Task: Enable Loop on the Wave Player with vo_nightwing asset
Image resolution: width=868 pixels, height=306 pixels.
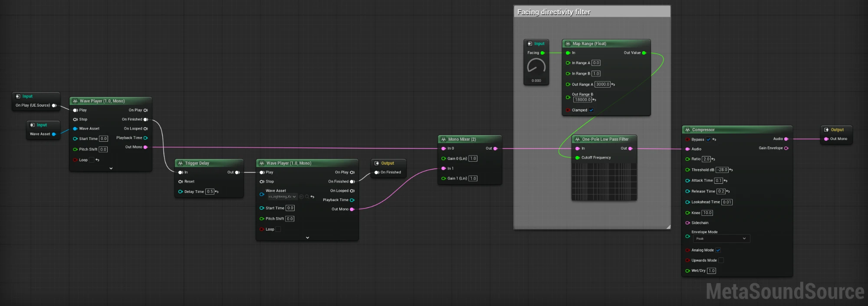Action: pyautogui.click(x=278, y=229)
